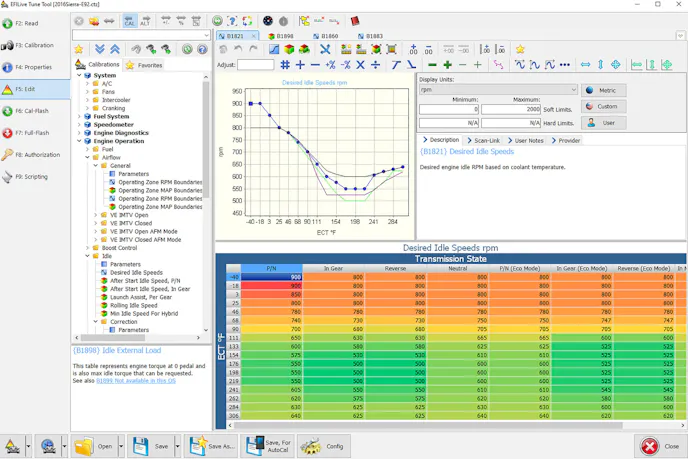Click the double up-arrow collapse-all icon
Screen dimensions: 688x459
coord(115,49)
